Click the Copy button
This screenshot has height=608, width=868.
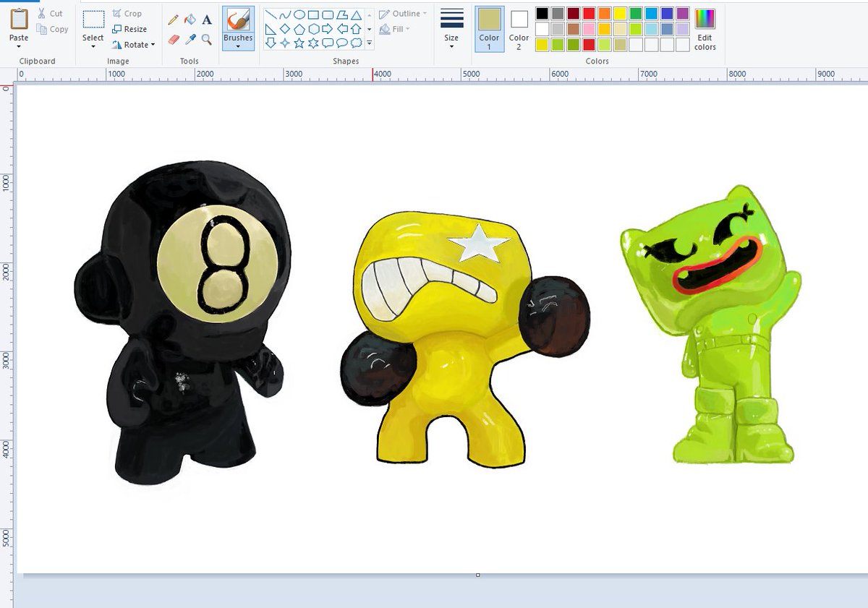(x=53, y=30)
